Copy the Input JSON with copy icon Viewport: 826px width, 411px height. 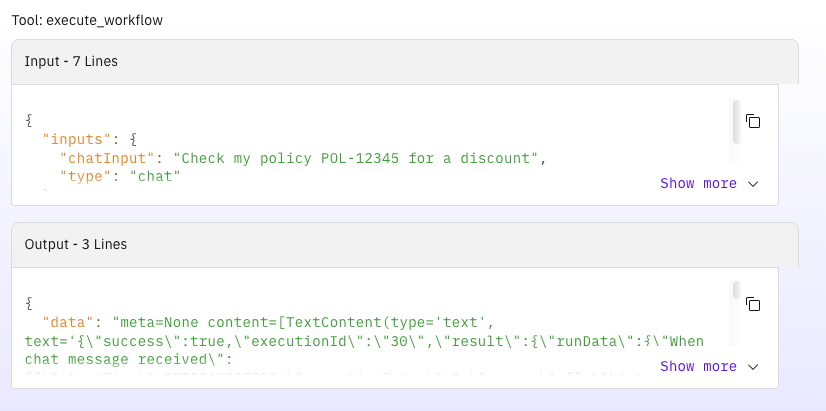point(754,121)
